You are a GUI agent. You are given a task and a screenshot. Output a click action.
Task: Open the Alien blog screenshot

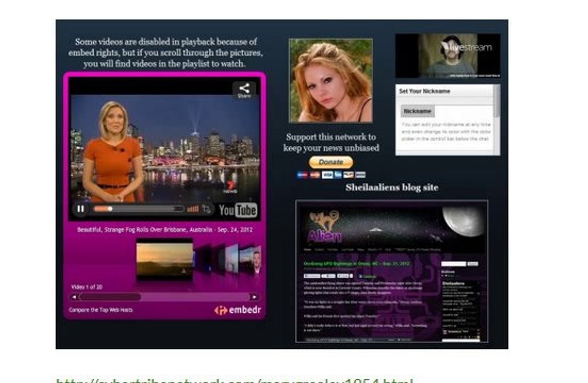click(x=392, y=271)
